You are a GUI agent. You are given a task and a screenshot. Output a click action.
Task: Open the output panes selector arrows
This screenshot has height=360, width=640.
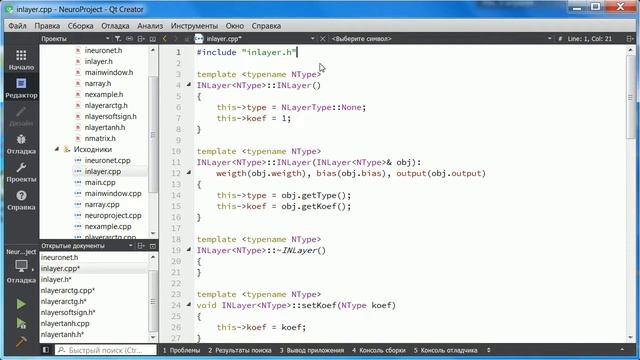coord(489,350)
